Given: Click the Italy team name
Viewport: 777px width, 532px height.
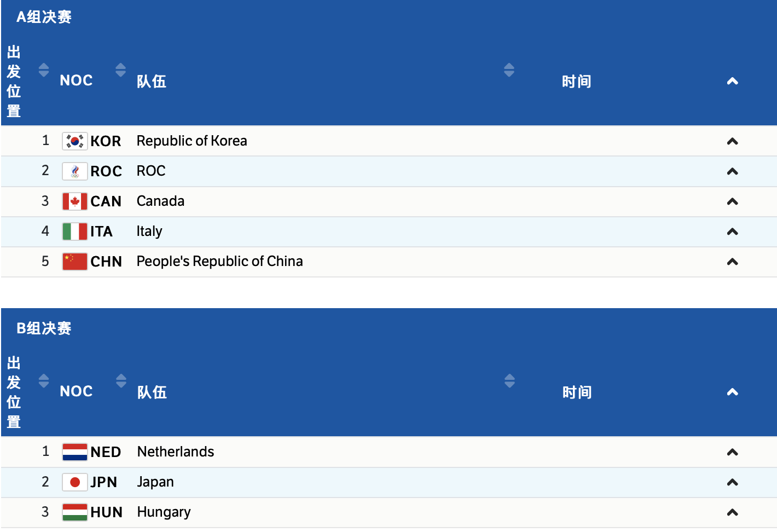Looking at the screenshot, I should point(149,232).
